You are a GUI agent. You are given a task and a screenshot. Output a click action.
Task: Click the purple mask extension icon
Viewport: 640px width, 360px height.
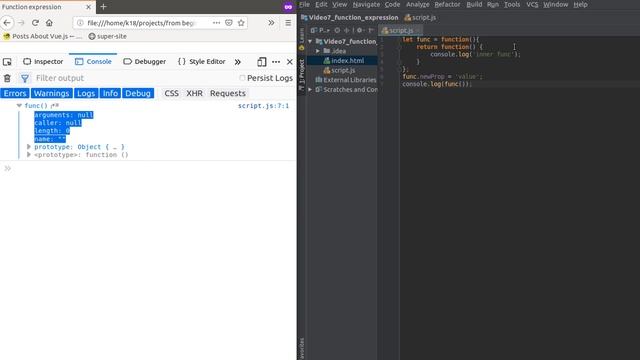[x=288, y=7]
